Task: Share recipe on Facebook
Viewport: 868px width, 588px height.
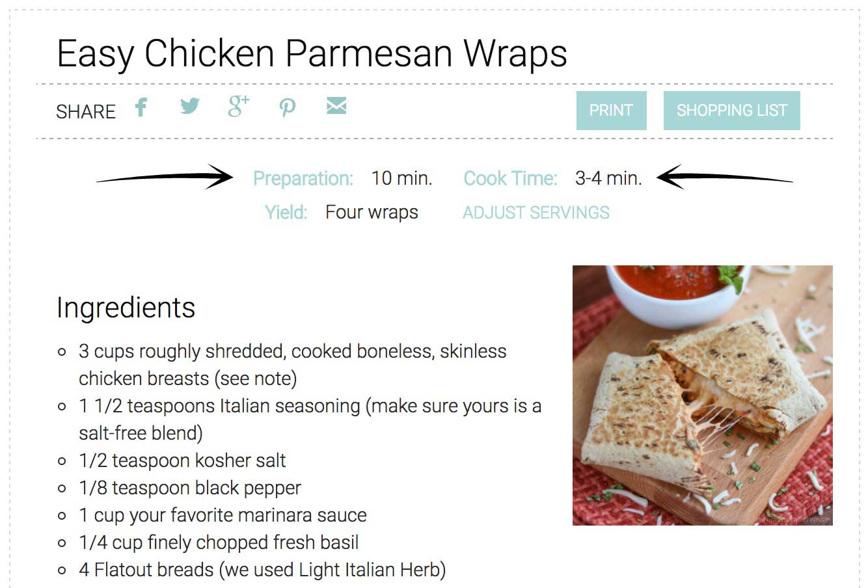Action: click(x=141, y=107)
